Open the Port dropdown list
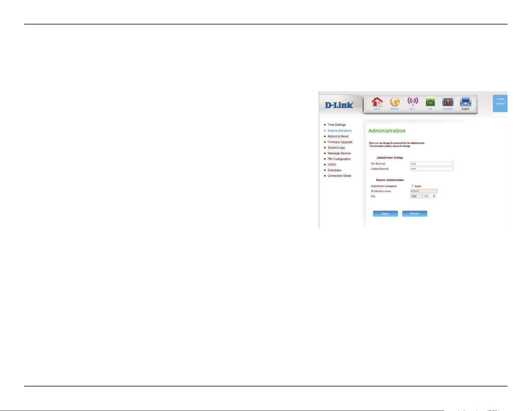This screenshot has width=532, height=411. (x=429, y=196)
